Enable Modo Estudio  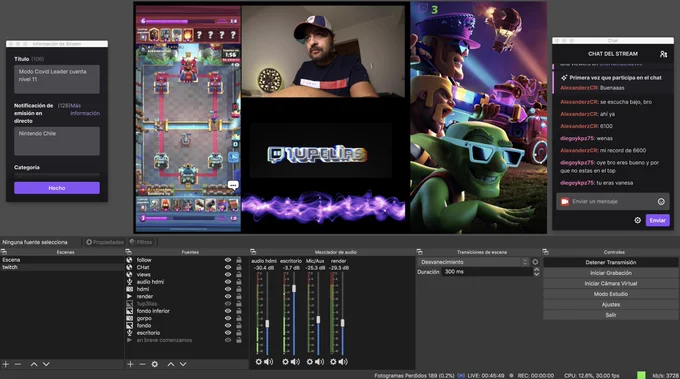[611, 294]
